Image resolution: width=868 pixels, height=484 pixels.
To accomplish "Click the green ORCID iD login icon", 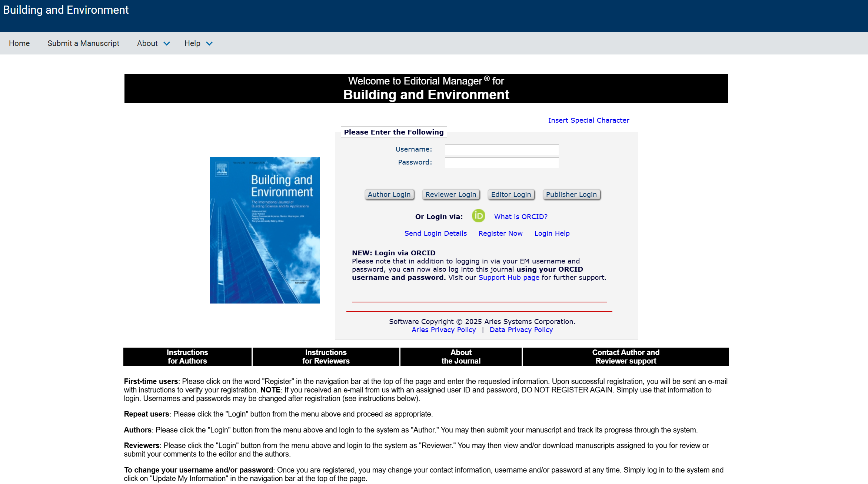I will (478, 216).
